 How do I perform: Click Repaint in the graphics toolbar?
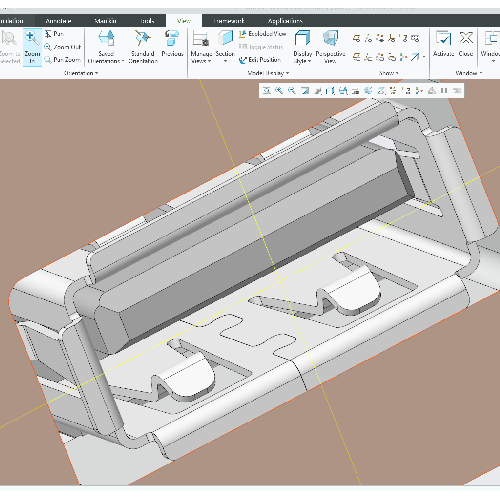tap(305, 90)
